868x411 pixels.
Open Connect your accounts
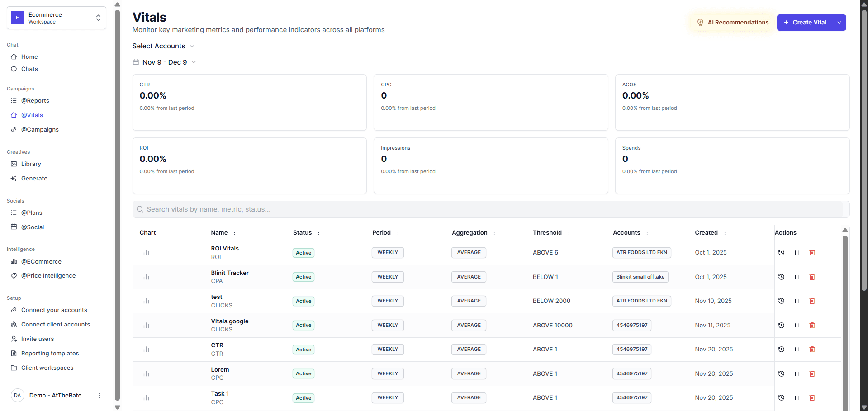point(57,310)
